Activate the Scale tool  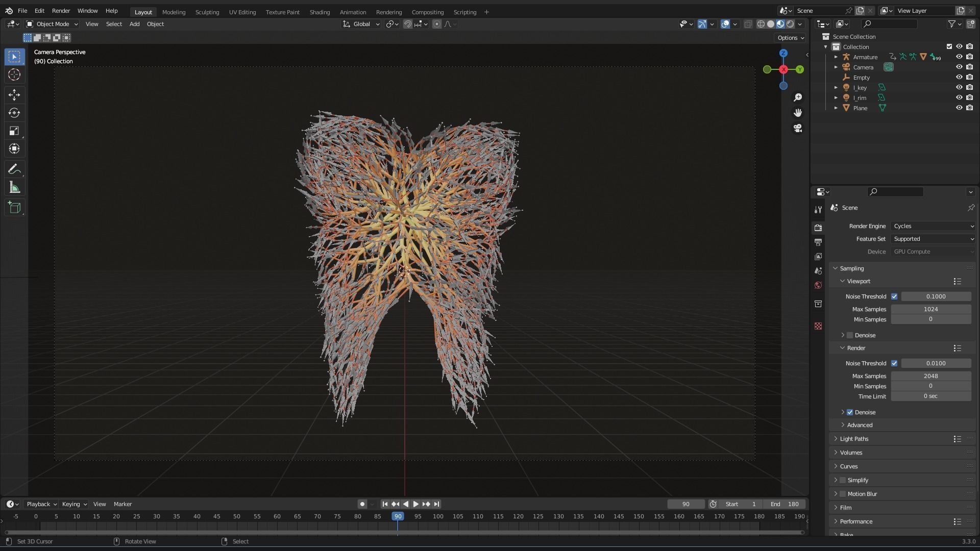coord(14,131)
